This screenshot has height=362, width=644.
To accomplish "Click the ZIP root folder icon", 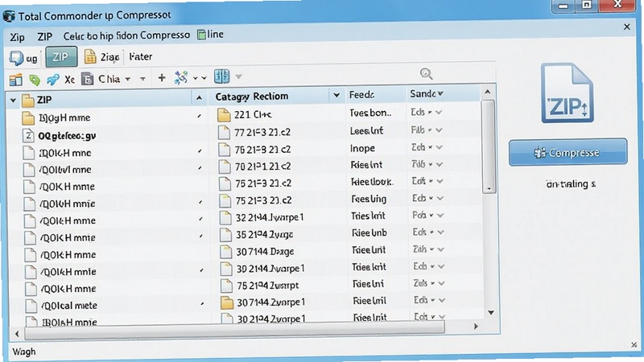I will [27, 100].
